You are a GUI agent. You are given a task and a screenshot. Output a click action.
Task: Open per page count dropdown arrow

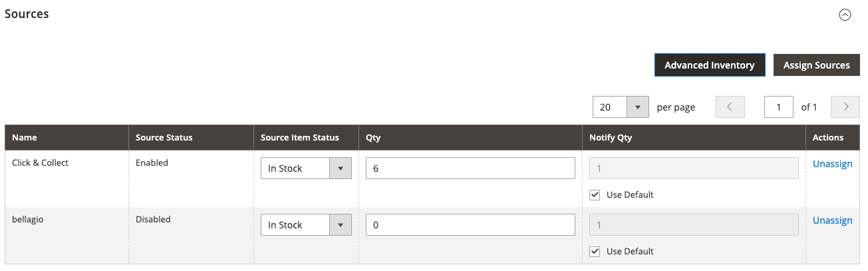pos(638,107)
